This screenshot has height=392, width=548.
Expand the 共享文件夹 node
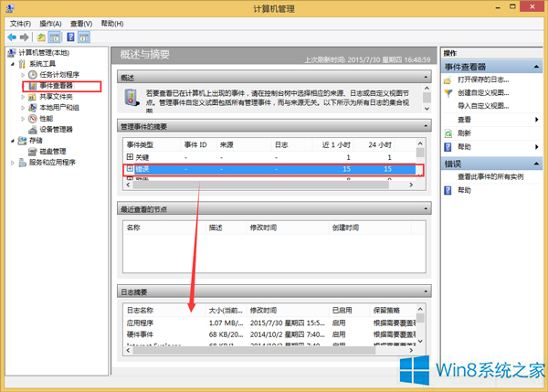point(23,97)
